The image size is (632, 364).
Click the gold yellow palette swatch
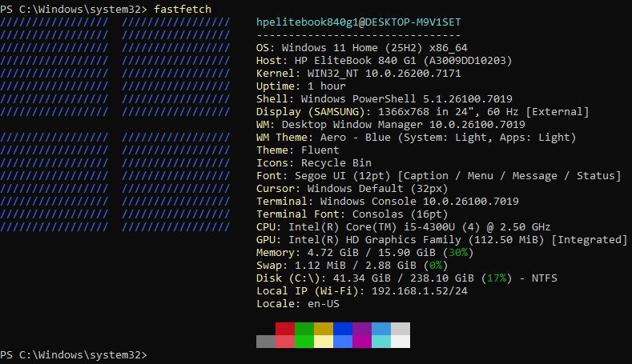[324, 329]
